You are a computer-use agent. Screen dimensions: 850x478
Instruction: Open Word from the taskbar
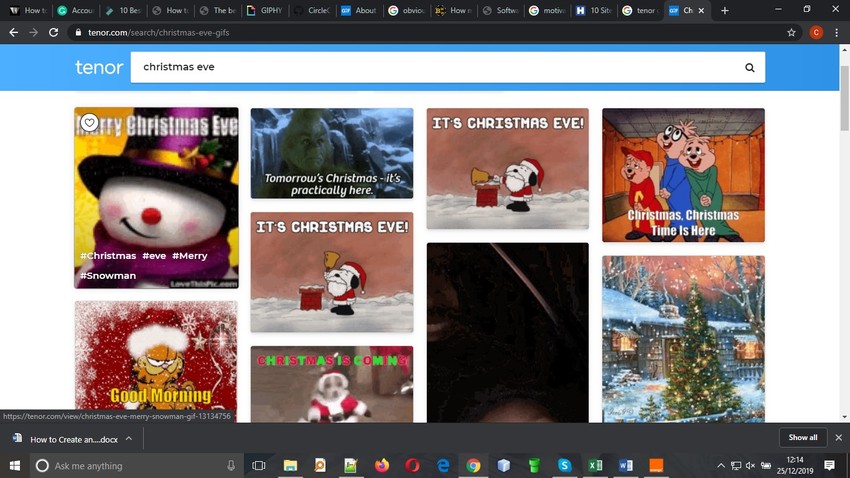click(x=626, y=466)
